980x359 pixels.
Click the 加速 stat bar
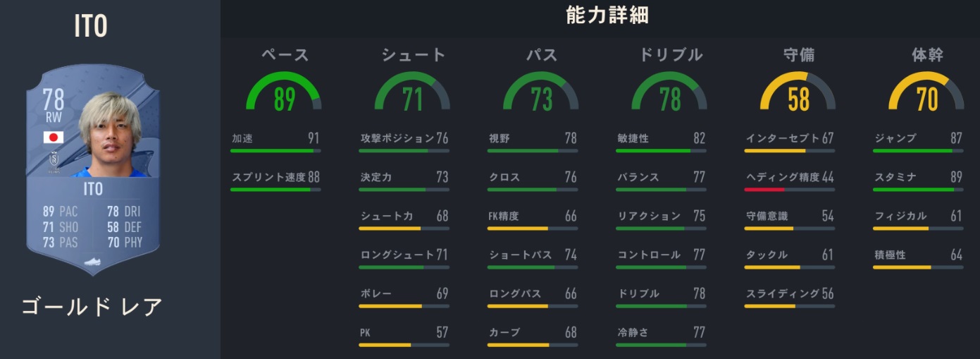tap(275, 150)
